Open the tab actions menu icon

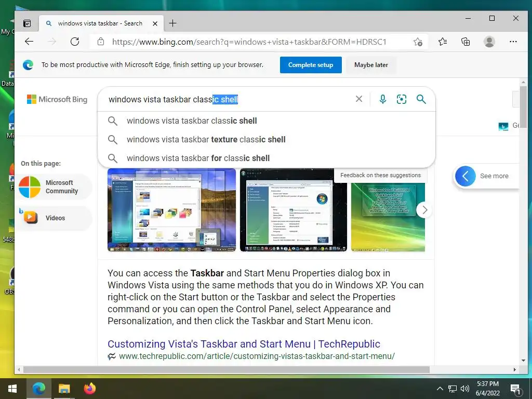(27, 23)
